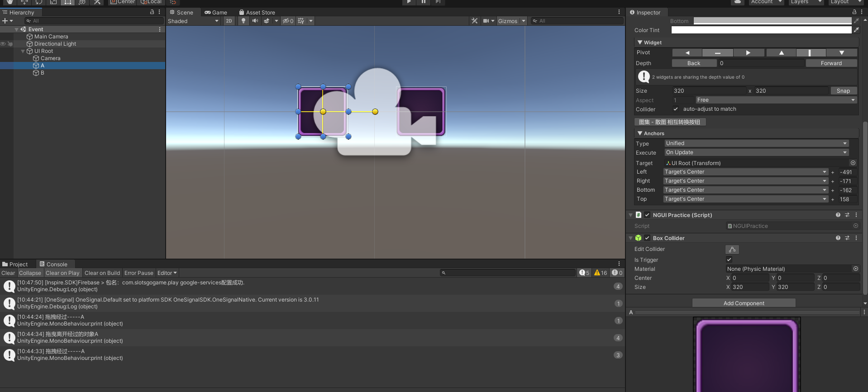Click Add Component button
Viewport: 868px width, 392px height.
744,303
